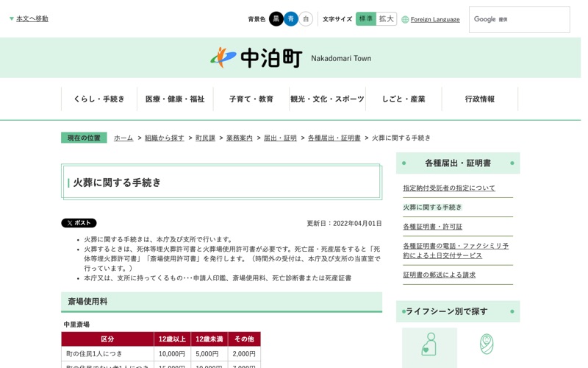
Task: Select blue background color 青
Action: coord(291,19)
